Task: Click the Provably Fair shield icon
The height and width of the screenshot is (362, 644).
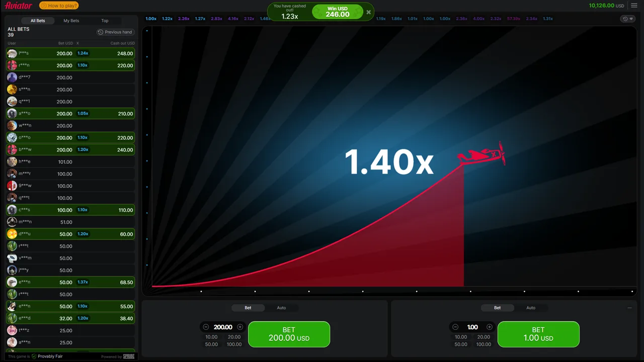Action: coord(34,356)
